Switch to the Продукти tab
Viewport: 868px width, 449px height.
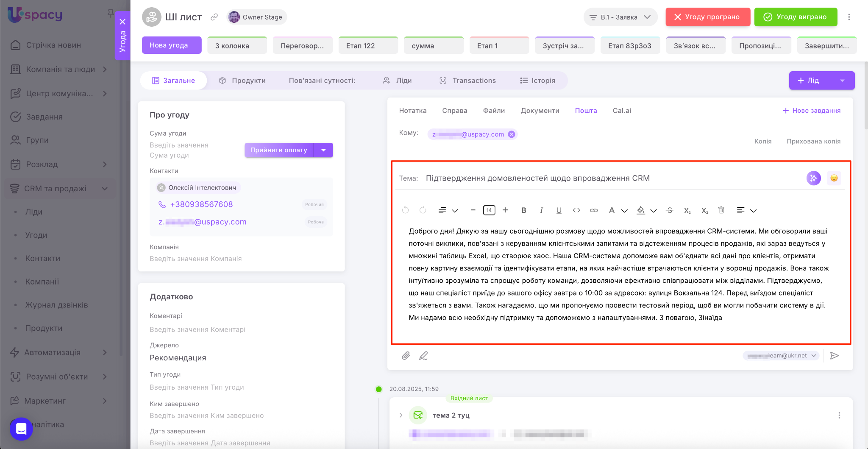[x=242, y=81]
